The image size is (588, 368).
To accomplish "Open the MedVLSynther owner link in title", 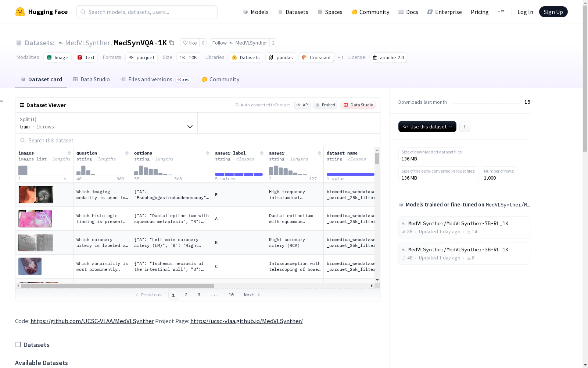I will (87, 43).
